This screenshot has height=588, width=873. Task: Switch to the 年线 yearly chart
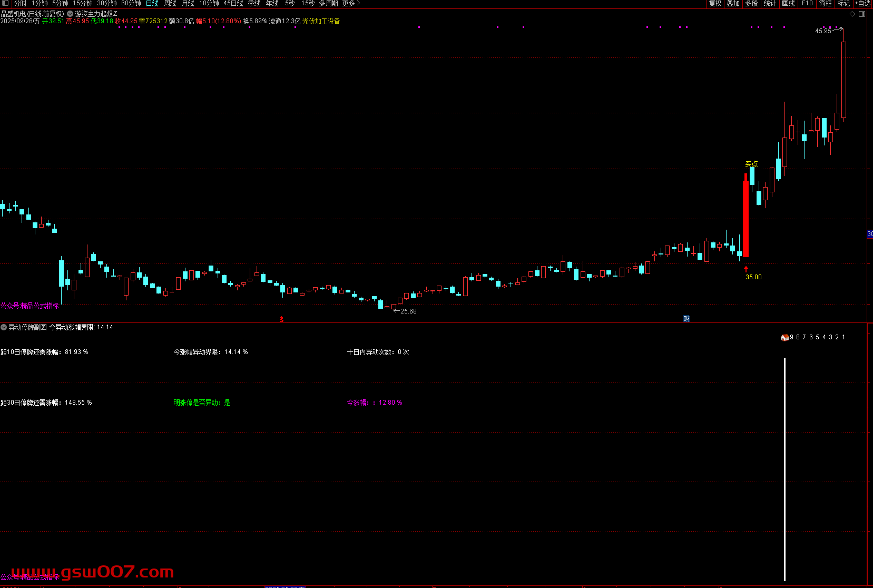[x=272, y=3]
